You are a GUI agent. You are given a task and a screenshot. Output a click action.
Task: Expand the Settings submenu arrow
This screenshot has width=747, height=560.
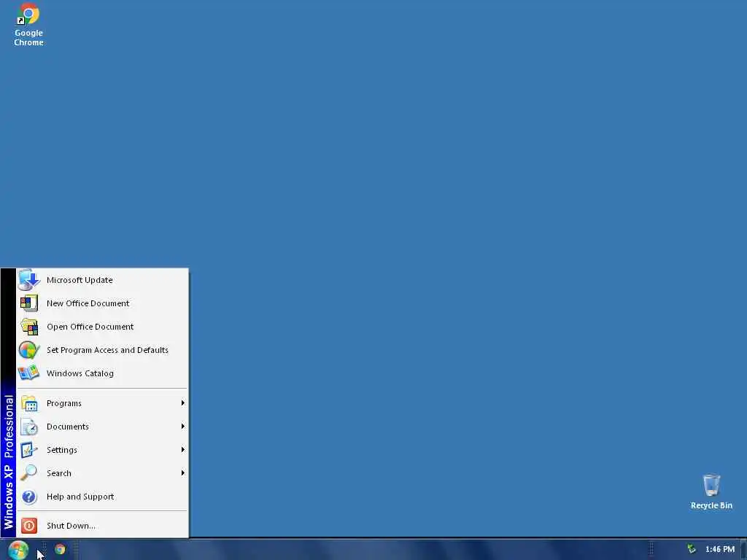coord(182,449)
